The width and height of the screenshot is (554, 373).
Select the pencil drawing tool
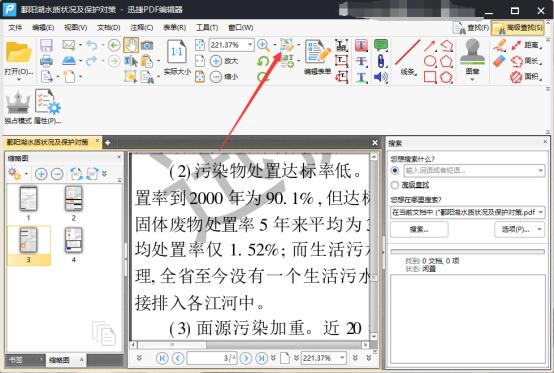500,45
